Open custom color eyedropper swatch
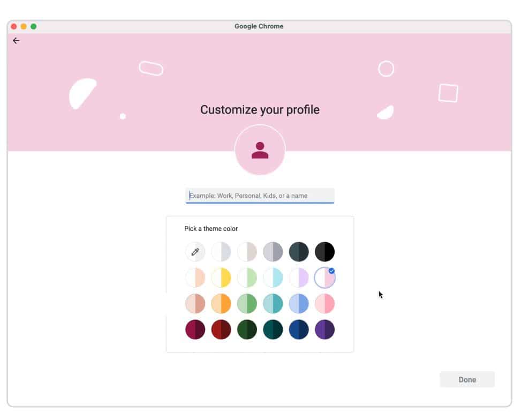Image resolution: width=521 pixels, height=420 pixels. point(195,252)
